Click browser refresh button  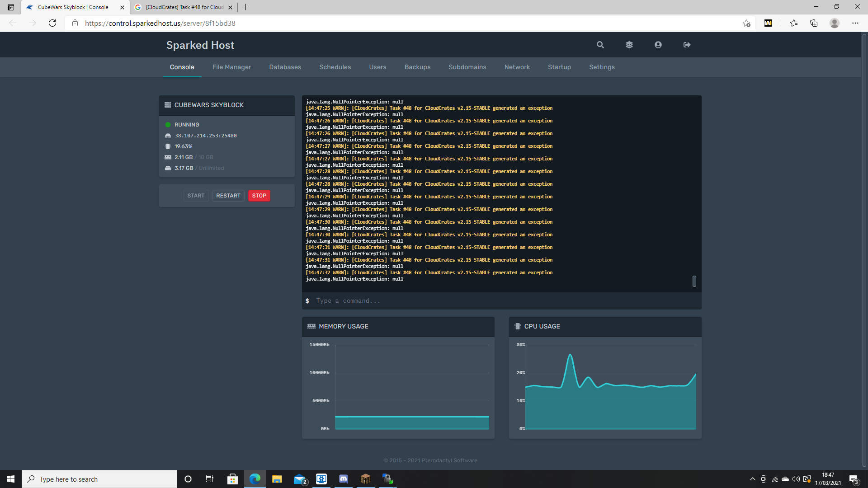tap(52, 23)
